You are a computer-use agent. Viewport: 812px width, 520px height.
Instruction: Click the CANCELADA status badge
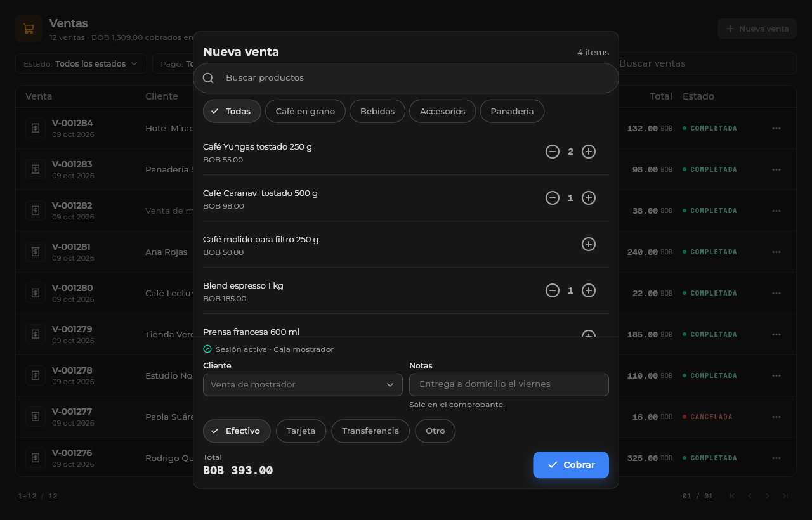707,417
